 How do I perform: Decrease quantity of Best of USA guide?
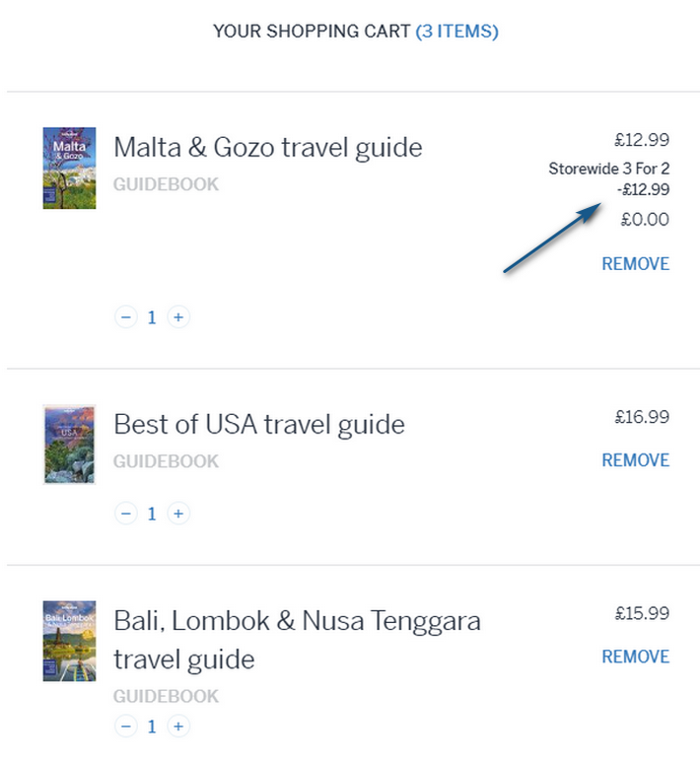pos(125,514)
